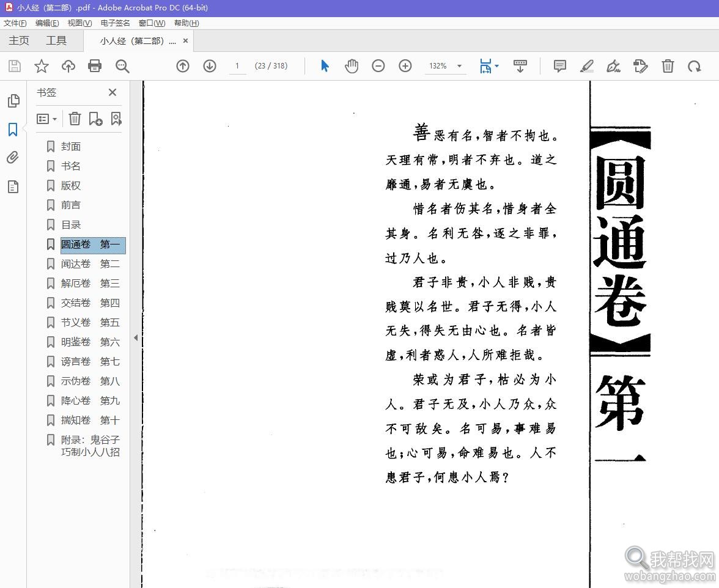Delete page with toolbar trash icon

pyautogui.click(x=668, y=66)
